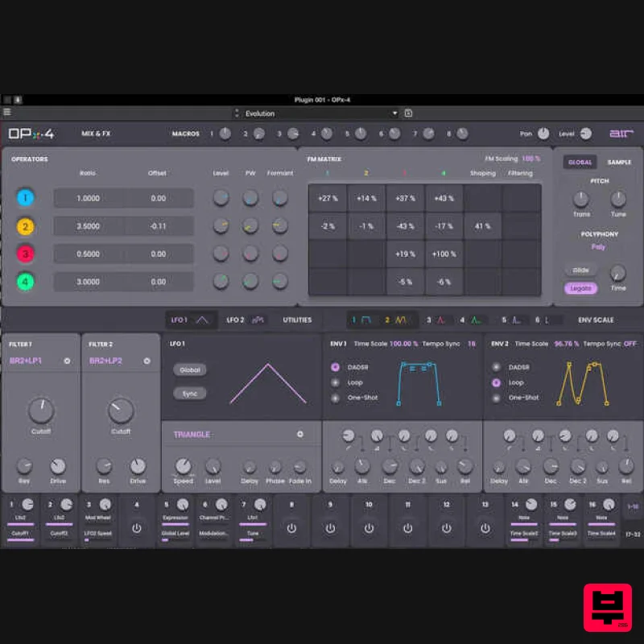Click the LFO 2 waveform icon

[x=257, y=320]
